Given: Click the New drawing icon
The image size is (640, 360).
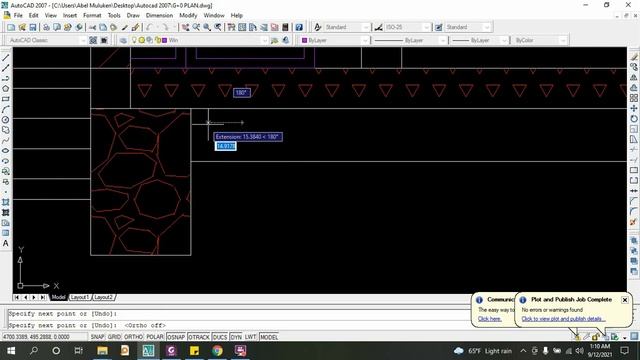Looking at the screenshot, I should 11,27.
